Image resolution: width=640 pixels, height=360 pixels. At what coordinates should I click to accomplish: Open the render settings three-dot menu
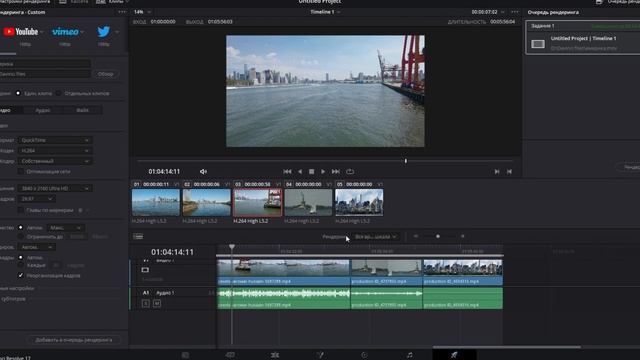pos(122,12)
